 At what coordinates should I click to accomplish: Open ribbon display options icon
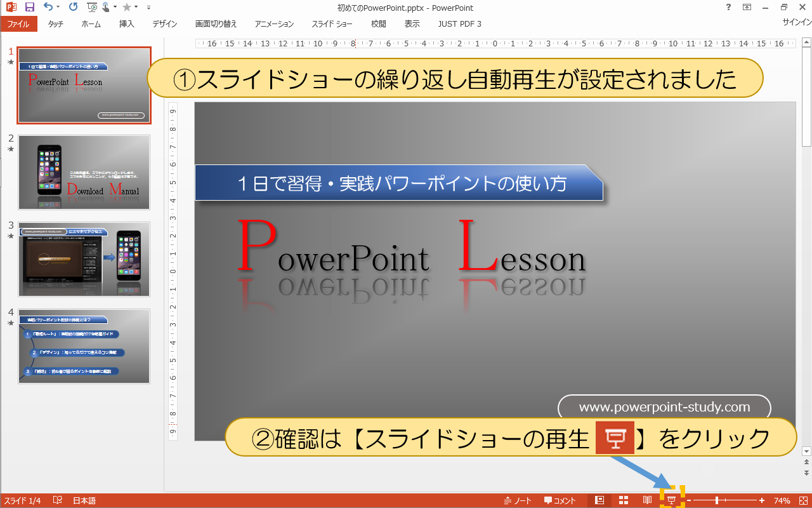point(747,8)
